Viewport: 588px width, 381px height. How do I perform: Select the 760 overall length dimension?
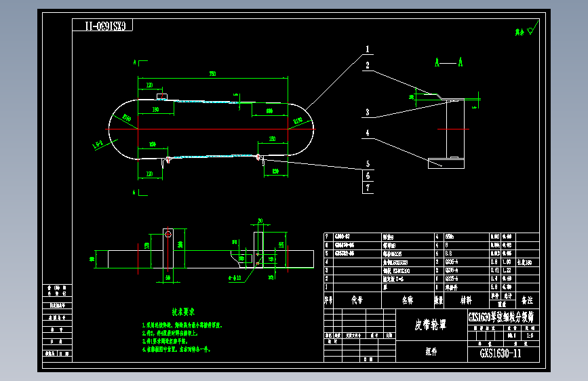coord(213,74)
